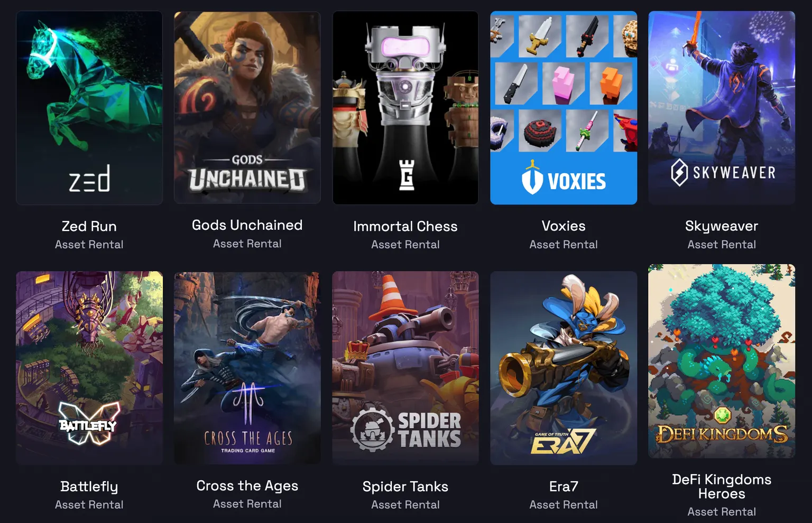Click the Zed Run title link
The height and width of the screenshot is (523, 812).
click(x=89, y=226)
